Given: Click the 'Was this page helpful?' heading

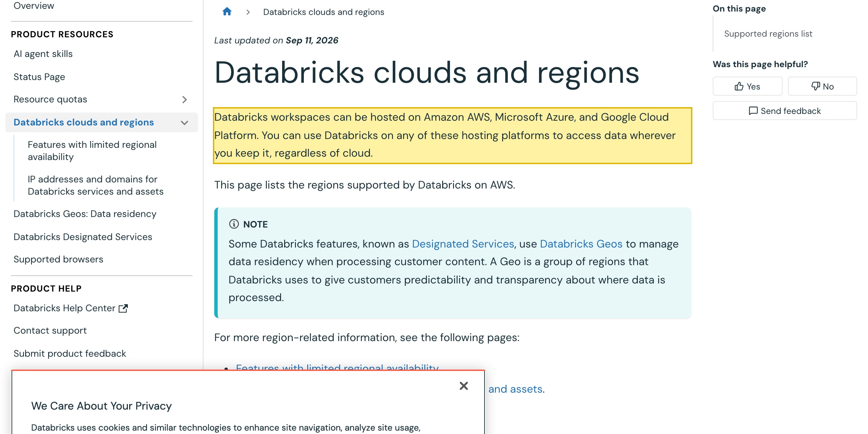Looking at the screenshot, I should 761,64.
